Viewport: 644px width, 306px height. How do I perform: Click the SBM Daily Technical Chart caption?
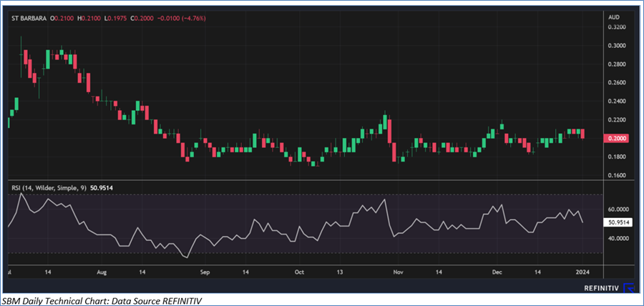[x=102, y=301]
